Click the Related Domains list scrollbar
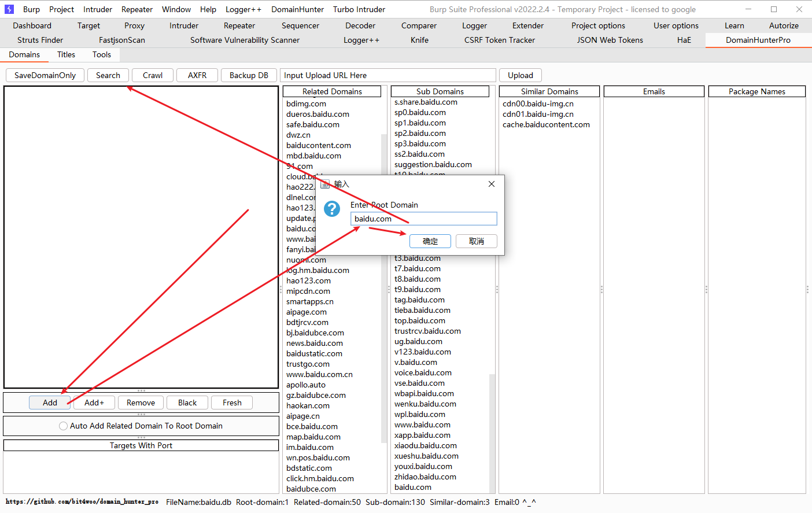This screenshot has width=812, height=513. pos(383,287)
